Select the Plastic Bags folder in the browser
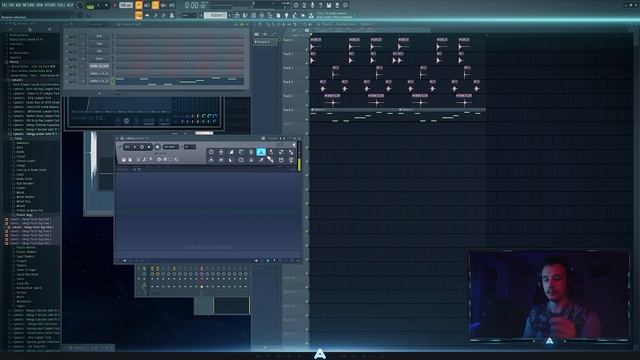Screen dimensions: 640x360 24,215
